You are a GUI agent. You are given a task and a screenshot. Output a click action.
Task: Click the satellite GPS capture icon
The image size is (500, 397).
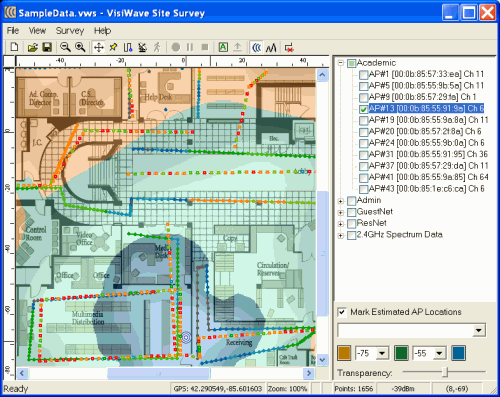143,47
